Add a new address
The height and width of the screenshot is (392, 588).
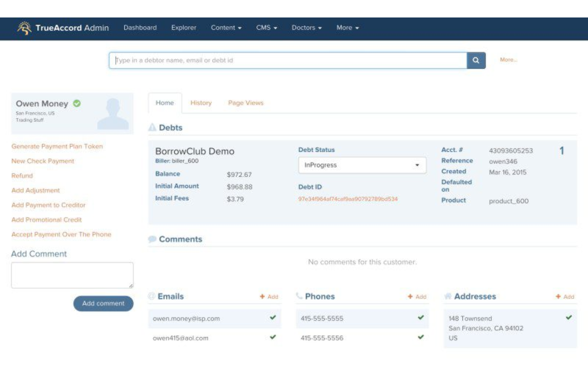(565, 297)
